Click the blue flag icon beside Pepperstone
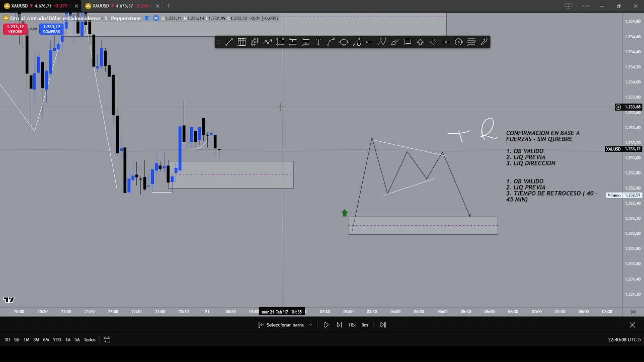This screenshot has height=362, width=644. pyautogui.click(x=147, y=18)
